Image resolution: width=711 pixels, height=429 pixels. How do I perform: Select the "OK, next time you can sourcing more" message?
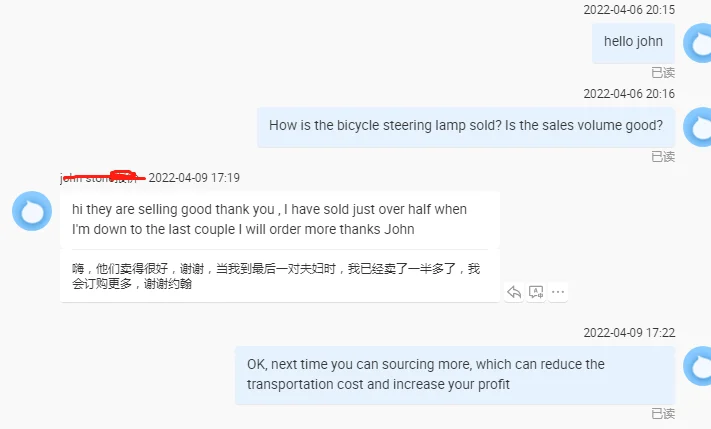(425, 374)
